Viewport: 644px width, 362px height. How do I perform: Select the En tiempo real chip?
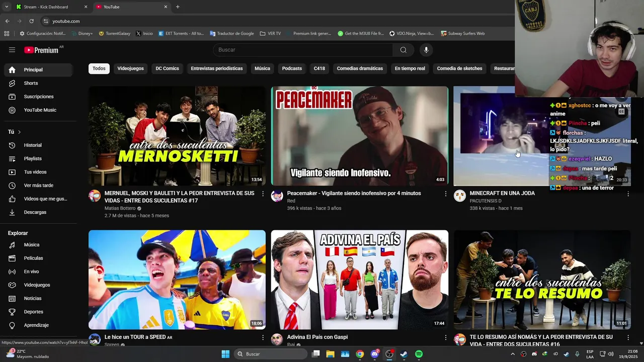(x=410, y=68)
